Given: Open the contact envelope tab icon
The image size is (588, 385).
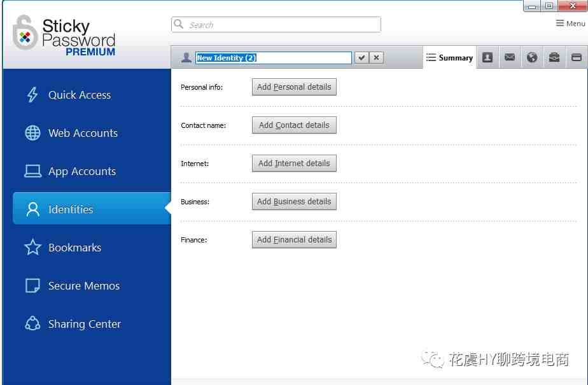Looking at the screenshot, I should [509, 57].
